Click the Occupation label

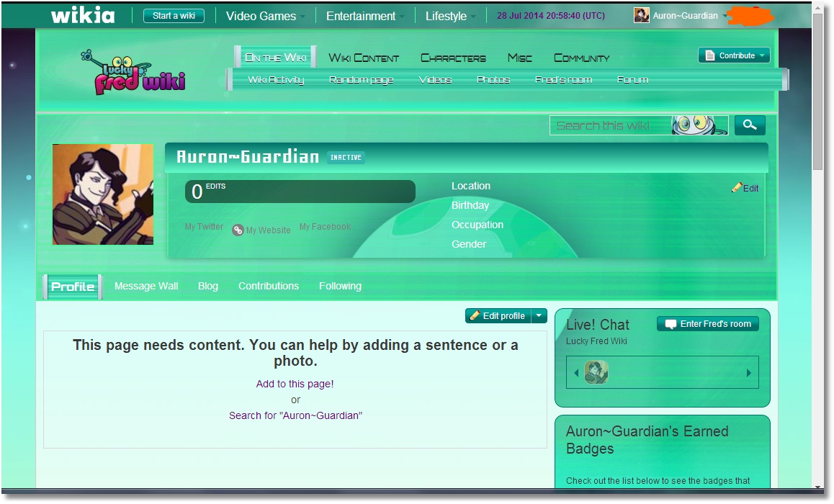[477, 225]
